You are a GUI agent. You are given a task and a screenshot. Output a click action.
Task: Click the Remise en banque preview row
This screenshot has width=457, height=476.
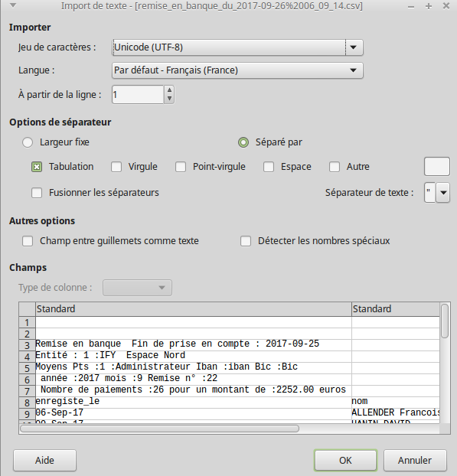[x=194, y=344]
